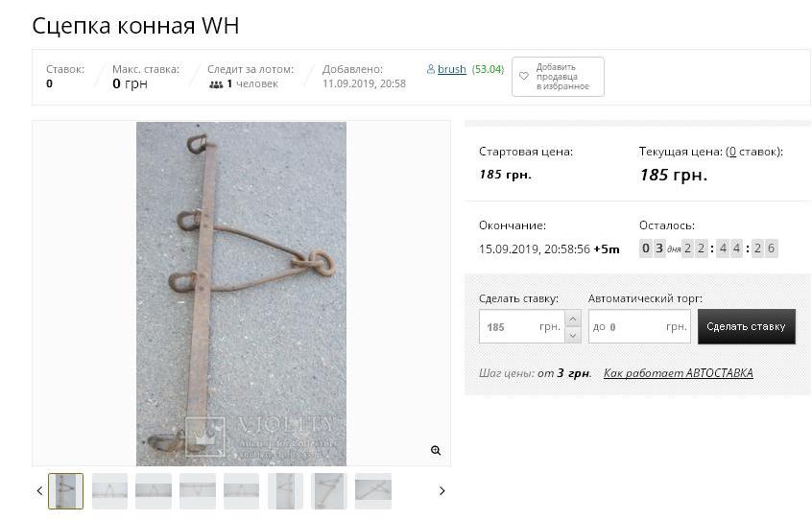Increase bid with the up stepper arrow

coord(573,319)
